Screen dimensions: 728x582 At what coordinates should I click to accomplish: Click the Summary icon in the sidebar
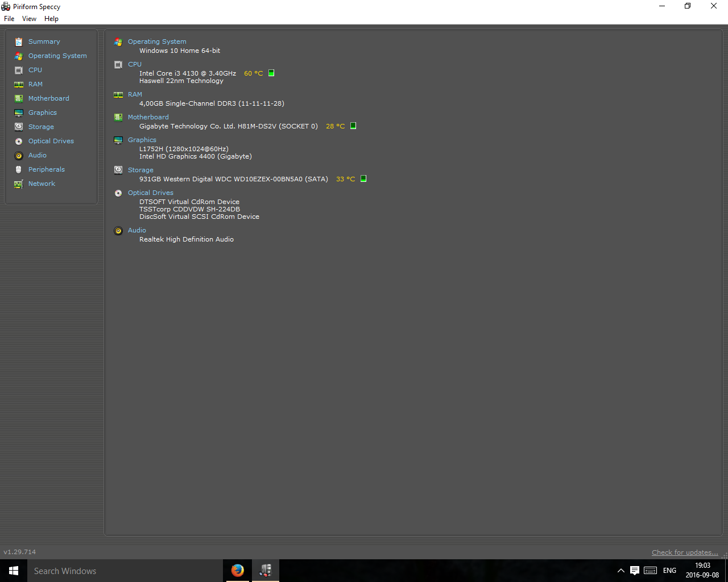19,41
